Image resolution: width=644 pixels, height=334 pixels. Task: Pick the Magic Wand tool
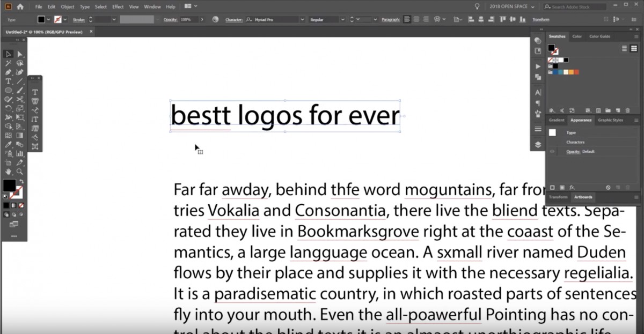(9, 63)
